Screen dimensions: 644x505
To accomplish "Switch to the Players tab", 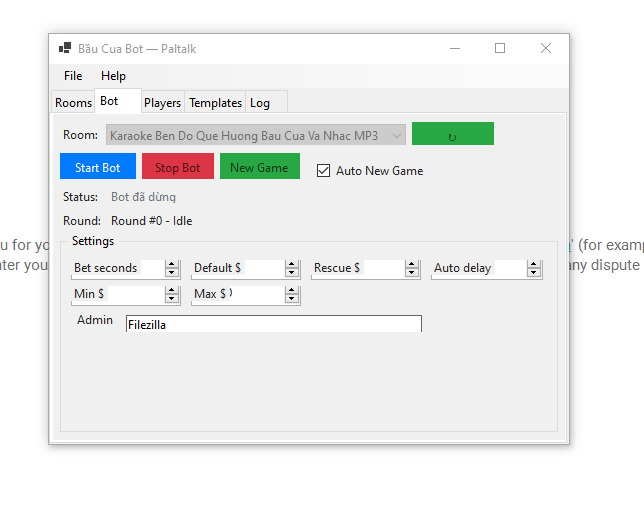I will pos(162,102).
